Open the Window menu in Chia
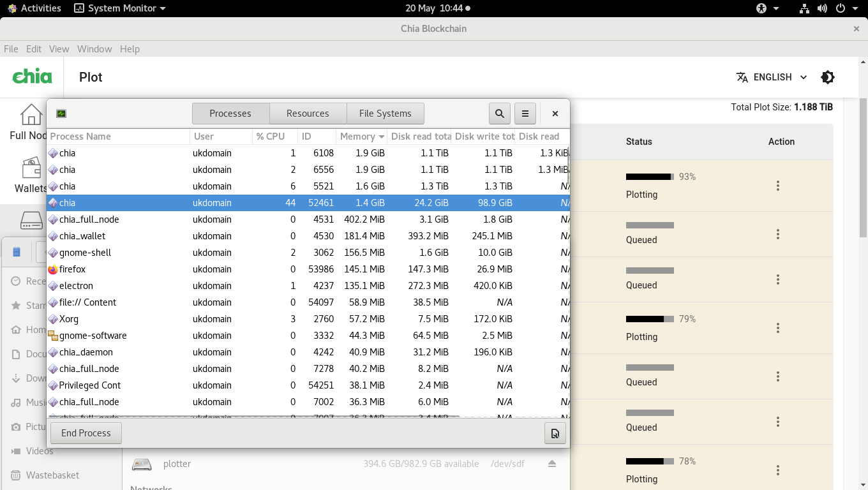The height and width of the screenshot is (490, 868). point(94,49)
